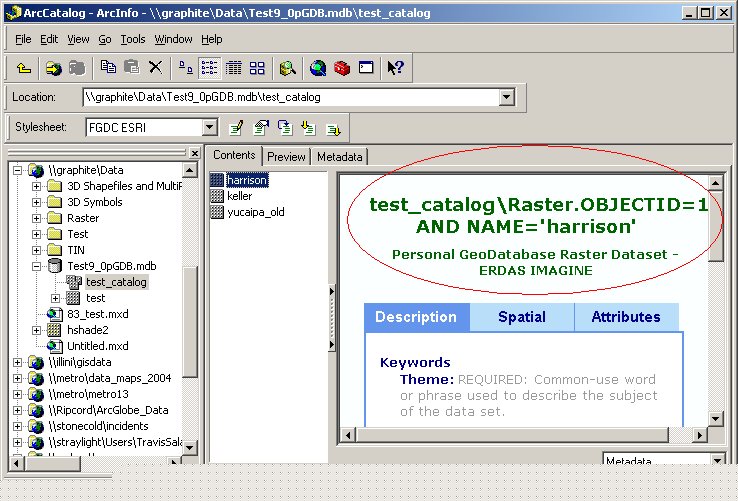Click the Edit Metadata pencil icon
Image resolution: width=738 pixels, height=501 pixels.
pos(236,128)
